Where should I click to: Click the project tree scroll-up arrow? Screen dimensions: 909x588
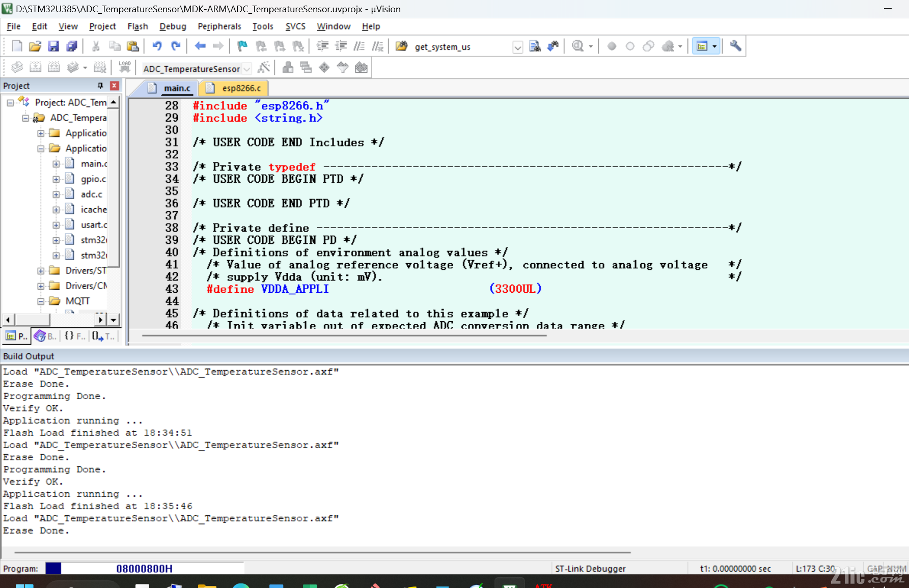tap(114, 102)
